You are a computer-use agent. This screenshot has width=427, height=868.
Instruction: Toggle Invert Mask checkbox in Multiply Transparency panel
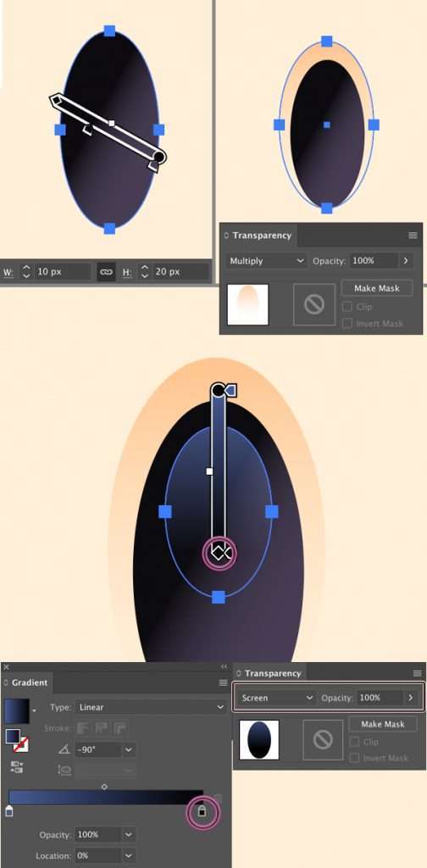coord(347,323)
